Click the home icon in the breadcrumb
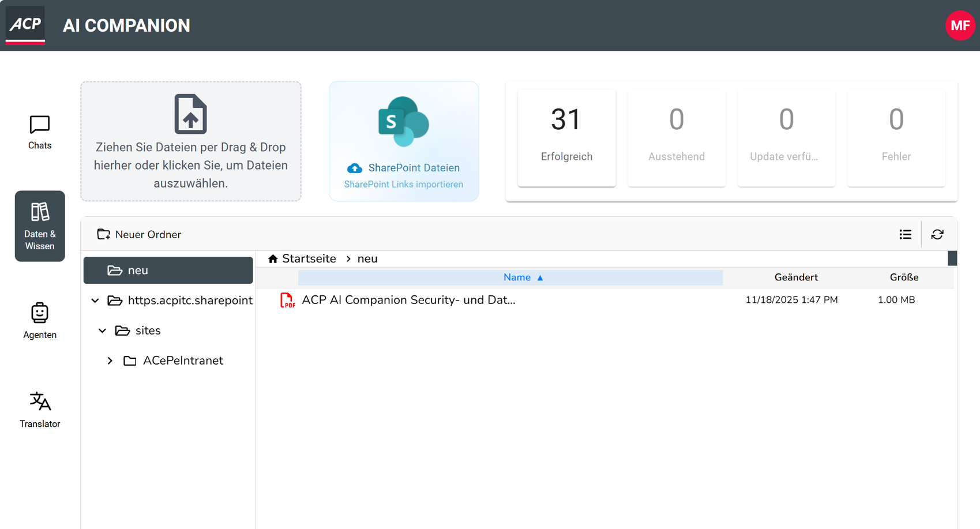Image resolution: width=980 pixels, height=529 pixels. (273, 259)
